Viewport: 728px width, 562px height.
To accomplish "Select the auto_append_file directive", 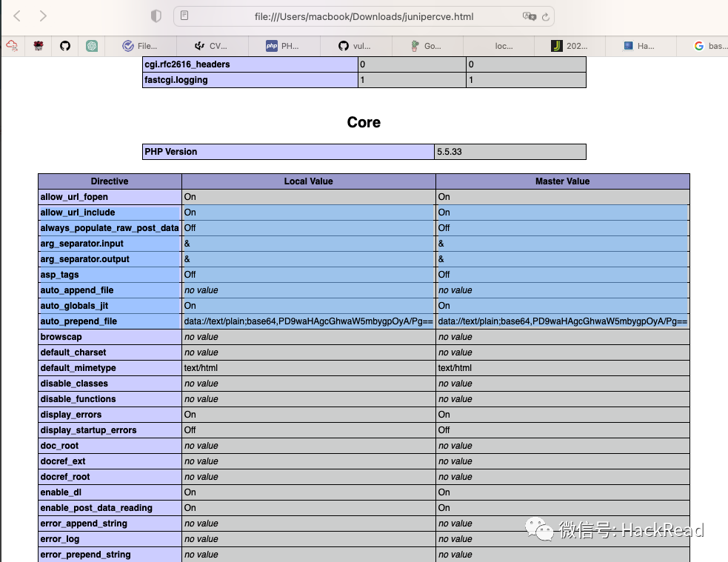I will [77, 290].
